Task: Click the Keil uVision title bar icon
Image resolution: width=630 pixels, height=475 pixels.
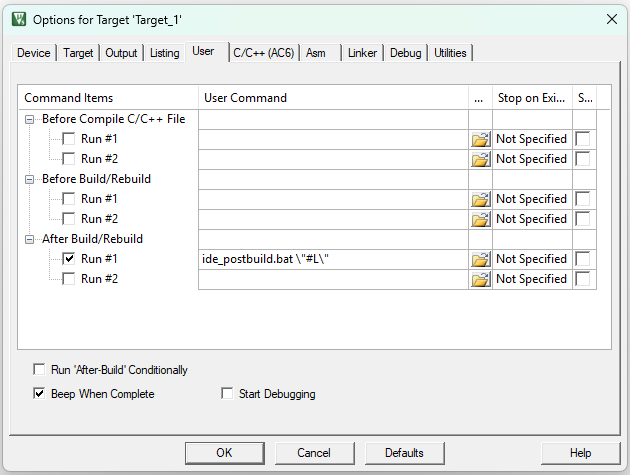Action: click(19, 19)
